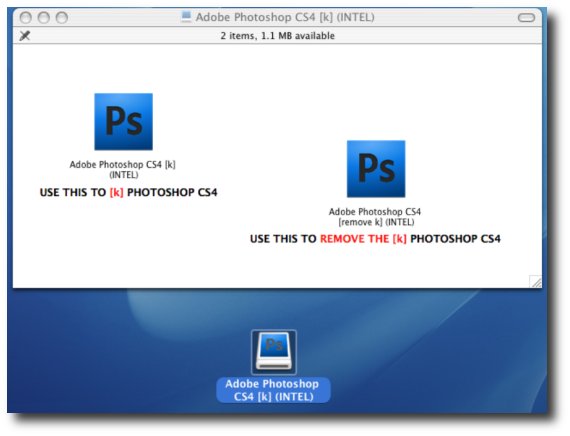This screenshot has width=570, height=436.
Task: Click the "[remove k] (INTEL)" file name label
Action: [x=376, y=222]
